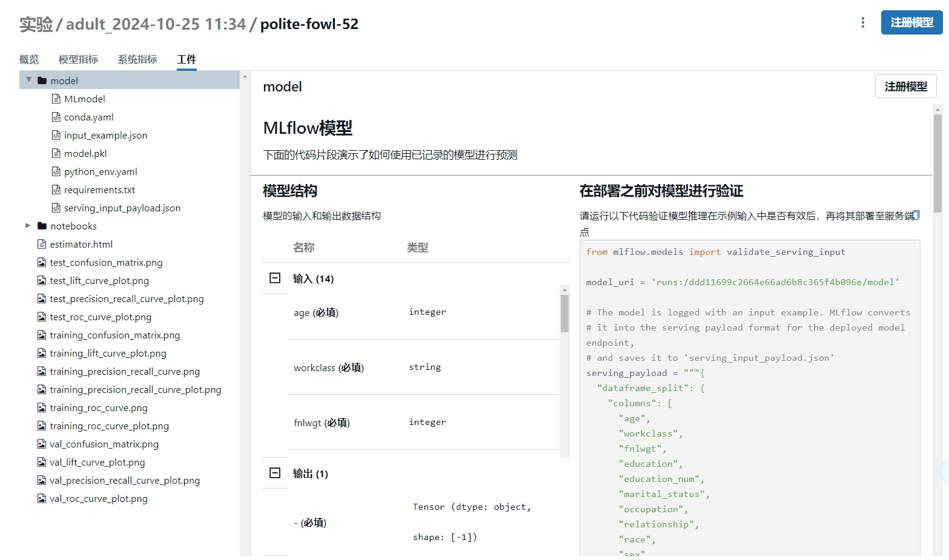Screen dimensions: 949x560
Task: Click the serving_input_payload.json file icon
Action: 56,208
